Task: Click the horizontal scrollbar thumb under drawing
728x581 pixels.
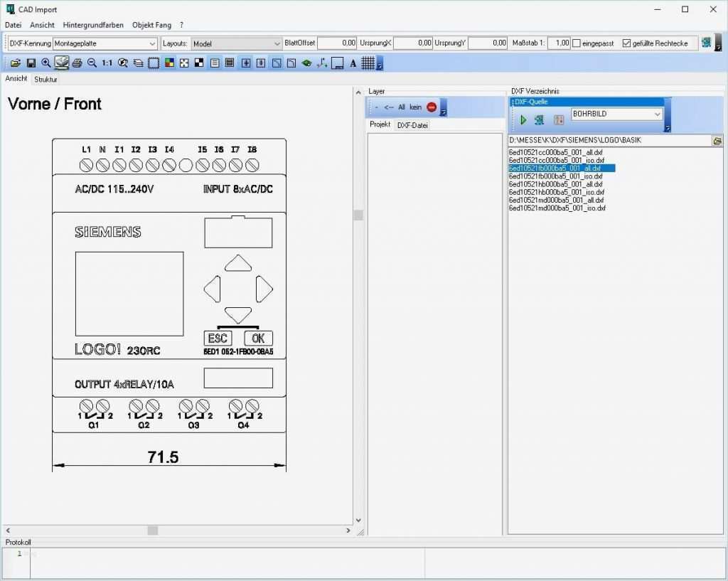Action: 153,531
